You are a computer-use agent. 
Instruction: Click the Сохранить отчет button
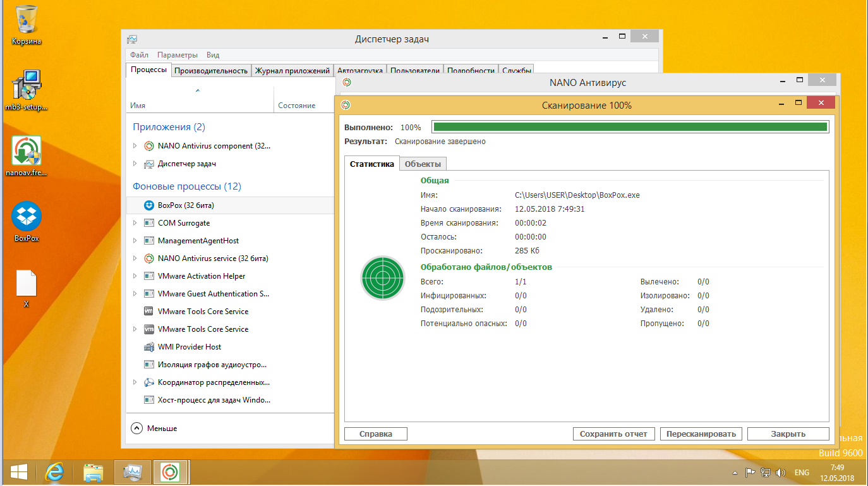tap(613, 434)
